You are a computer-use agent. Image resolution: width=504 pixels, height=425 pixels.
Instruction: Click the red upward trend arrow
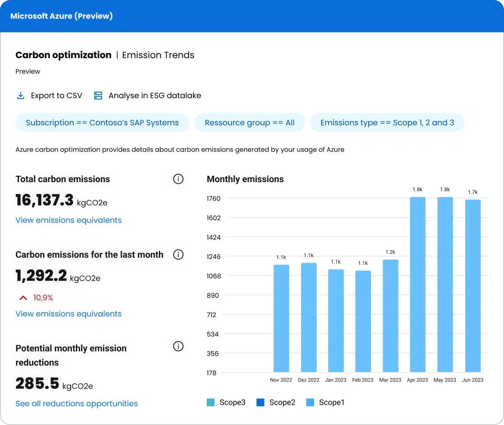[23, 298]
